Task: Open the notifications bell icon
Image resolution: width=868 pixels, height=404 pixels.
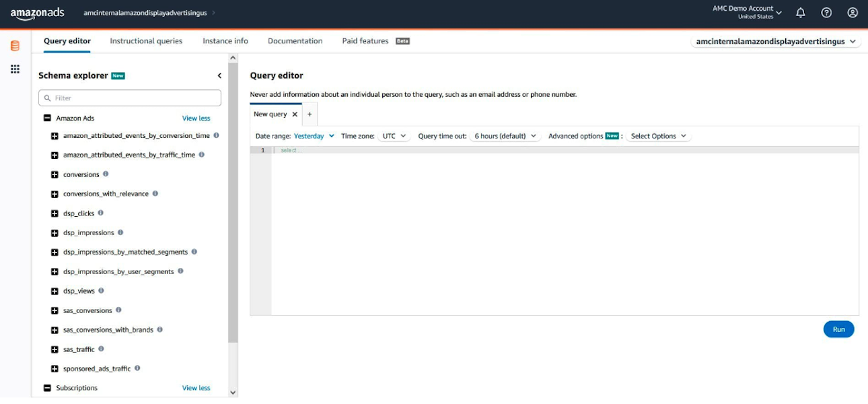Action: 801,13
